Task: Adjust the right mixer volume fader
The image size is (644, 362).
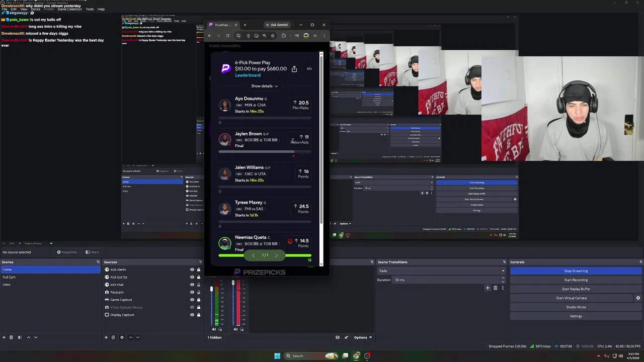Action: (233, 284)
